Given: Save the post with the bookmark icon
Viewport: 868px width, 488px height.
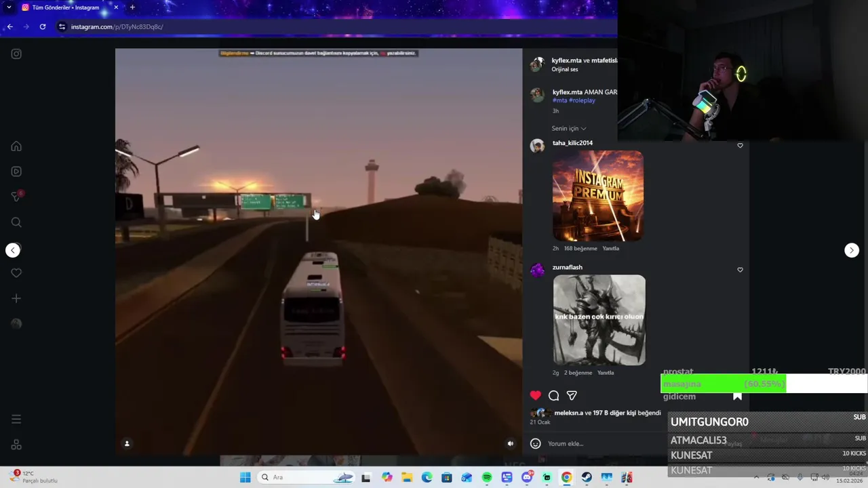Looking at the screenshot, I should coord(737,396).
